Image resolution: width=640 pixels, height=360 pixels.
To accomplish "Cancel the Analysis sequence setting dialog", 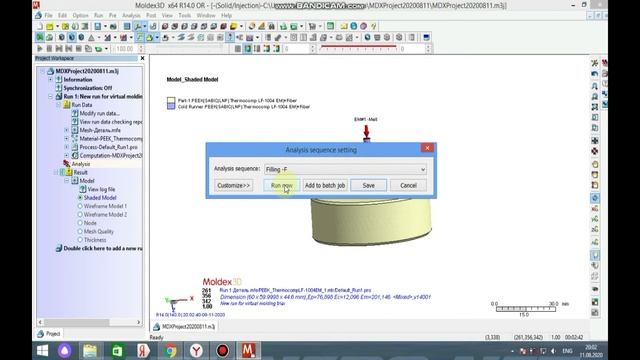I will pos(408,185).
